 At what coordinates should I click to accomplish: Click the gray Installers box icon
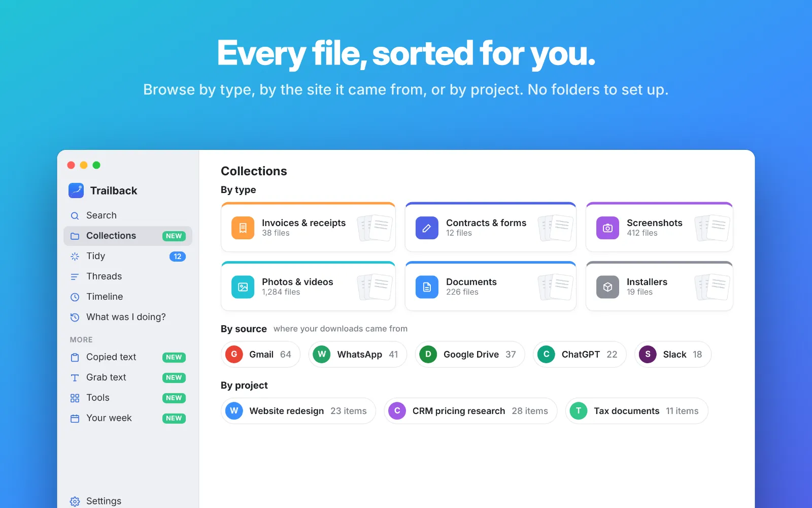pos(607,287)
